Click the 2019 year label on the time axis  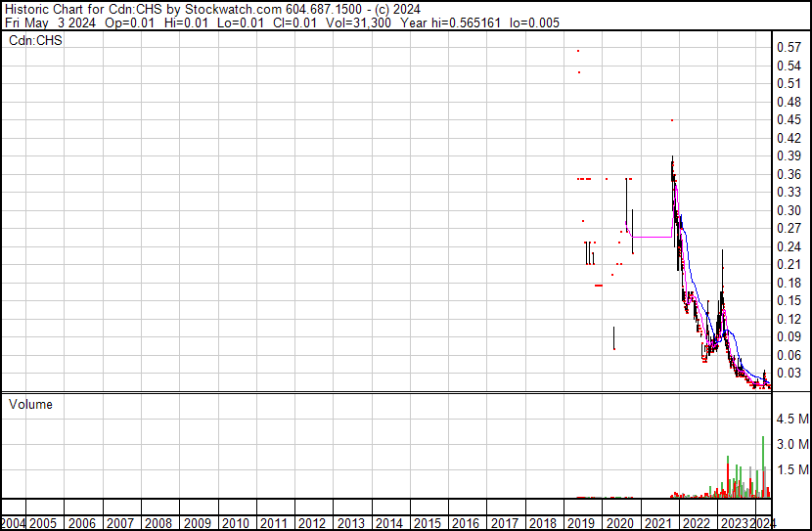(x=580, y=523)
